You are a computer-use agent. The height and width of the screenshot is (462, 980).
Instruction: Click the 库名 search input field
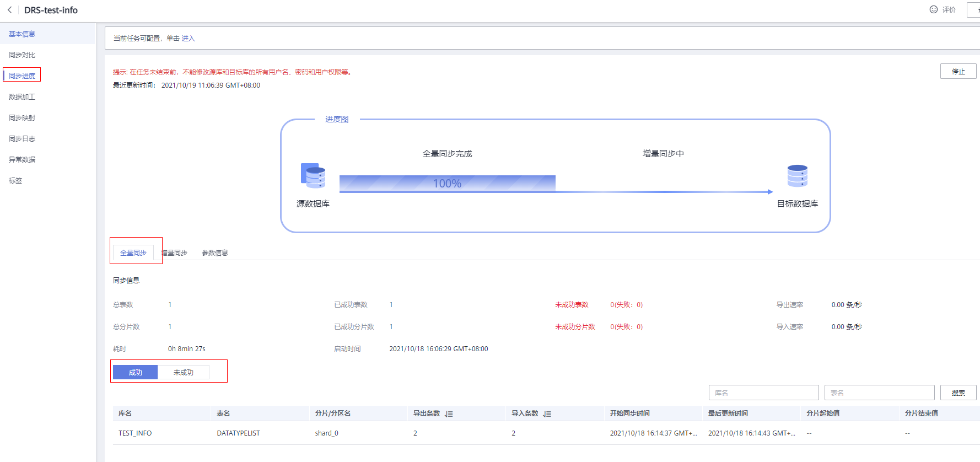[763, 393]
